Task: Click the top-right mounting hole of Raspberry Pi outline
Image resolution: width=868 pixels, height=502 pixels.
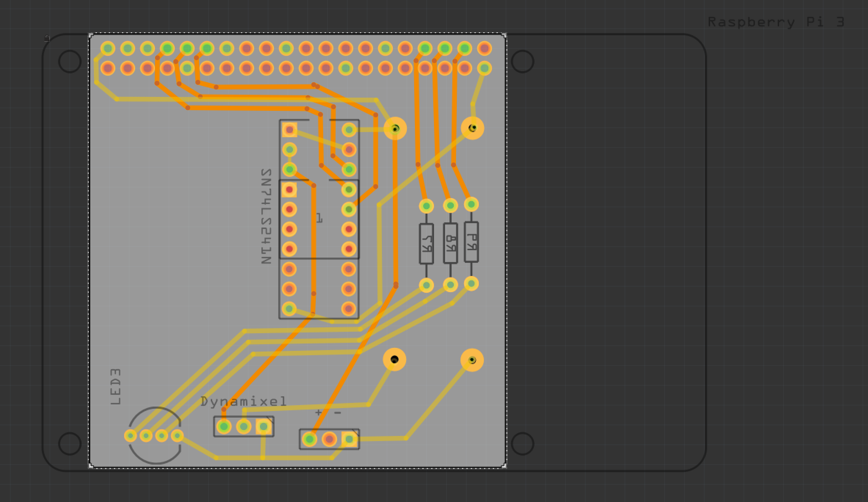Action: coord(522,61)
